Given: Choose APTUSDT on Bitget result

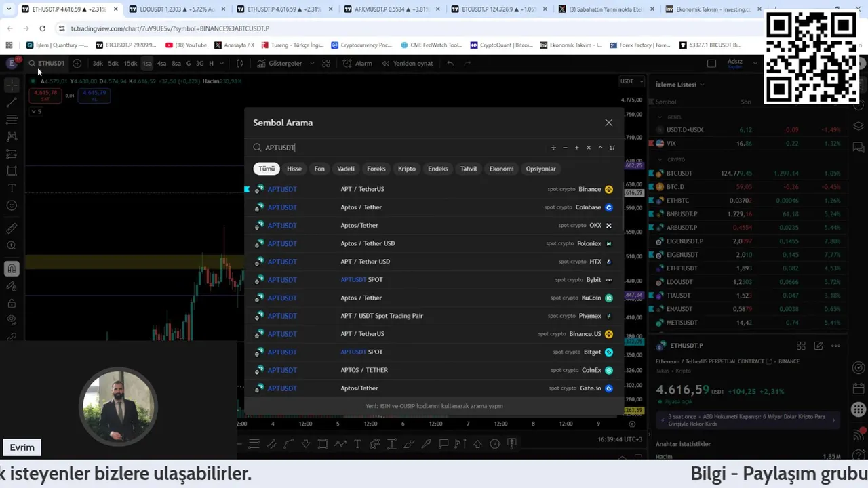Looking at the screenshot, I should click(x=434, y=352).
